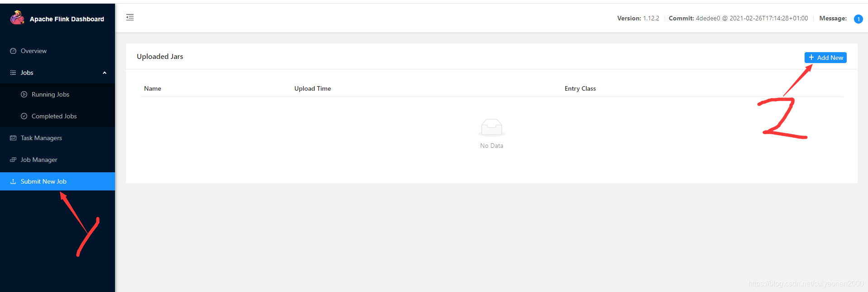Click the Overview dashboard icon
868x292 pixels.
pyautogui.click(x=13, y=51)
